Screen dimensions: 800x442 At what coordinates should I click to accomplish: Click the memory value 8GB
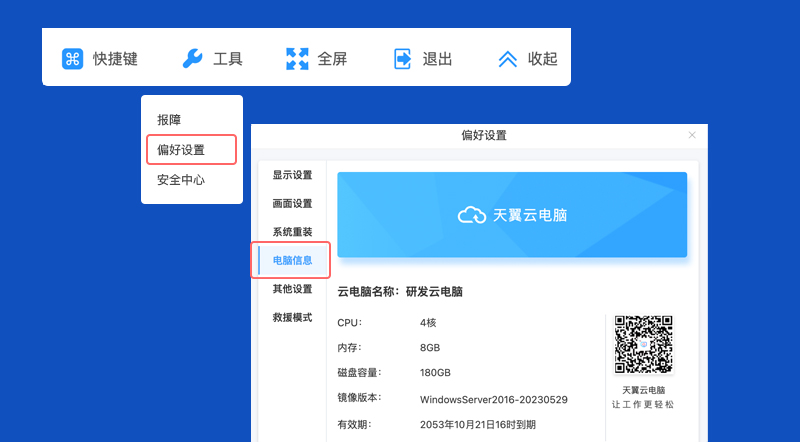pos(430,348)
